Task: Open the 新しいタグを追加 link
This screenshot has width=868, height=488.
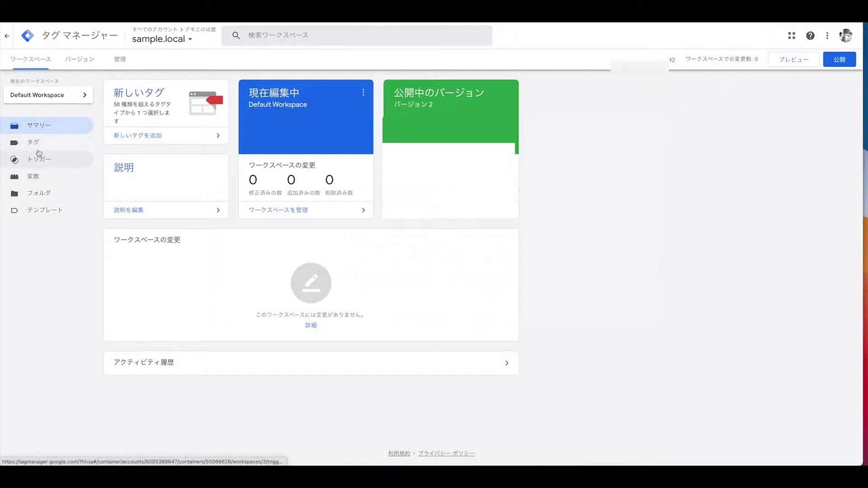Action: (x=138, y=136)
